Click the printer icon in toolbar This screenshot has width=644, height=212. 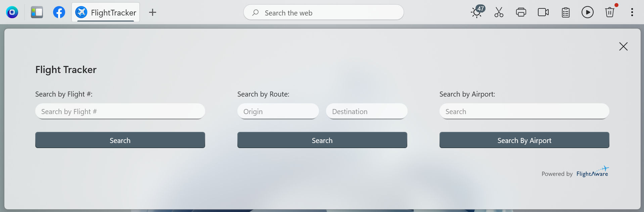[521, 12]
